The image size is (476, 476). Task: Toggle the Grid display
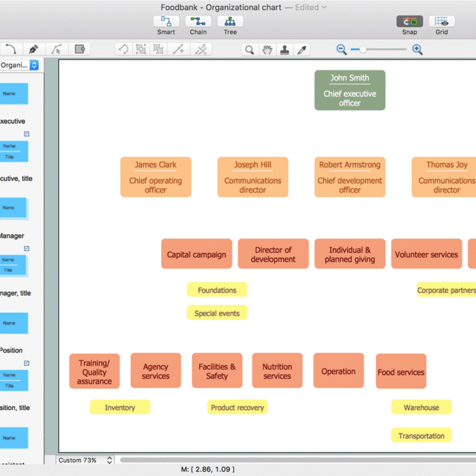(x=441, y=22)
